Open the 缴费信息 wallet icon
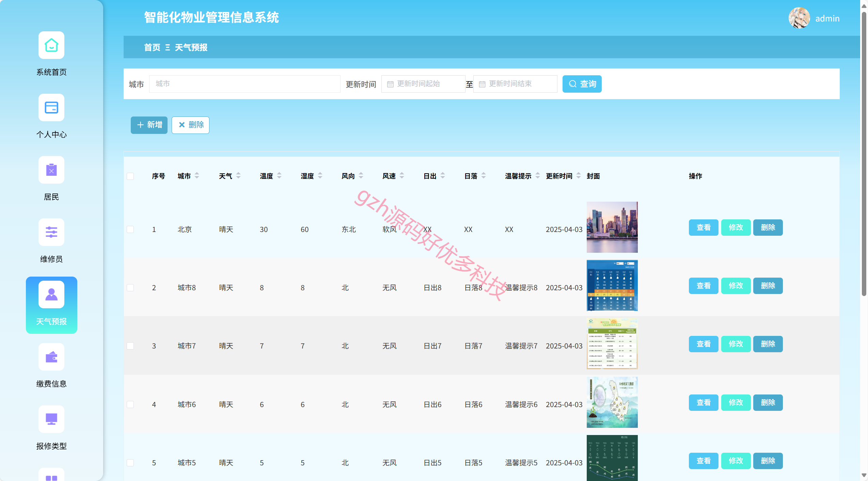Image resolution: width=868 pixels, height=481 pixels. tap(51, 357)
